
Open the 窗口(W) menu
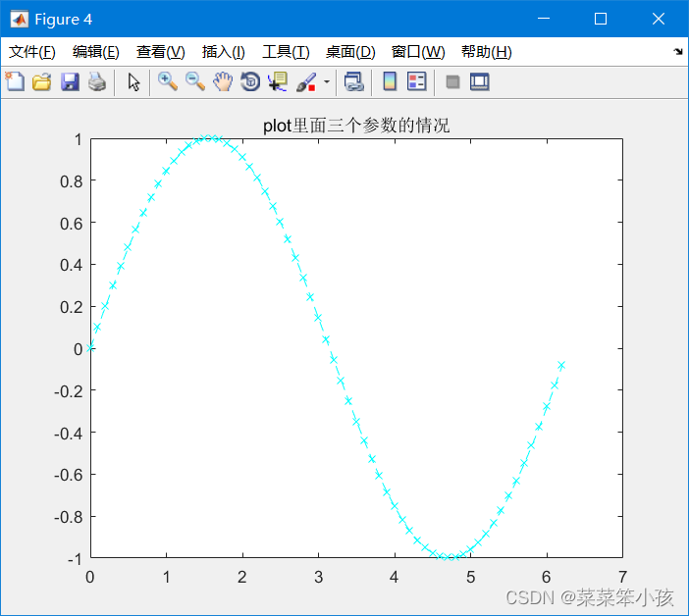click(x=418, y=52)
